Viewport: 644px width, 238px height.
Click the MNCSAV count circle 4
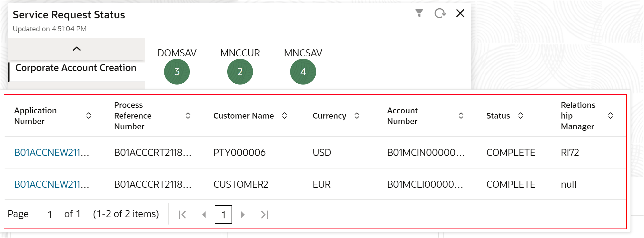tap(303, 72)
